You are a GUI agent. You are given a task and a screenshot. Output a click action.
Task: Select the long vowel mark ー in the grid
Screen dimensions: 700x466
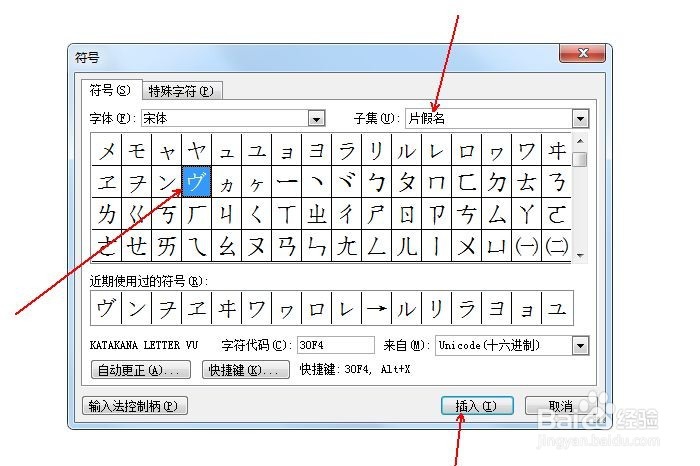coord(287,182)
